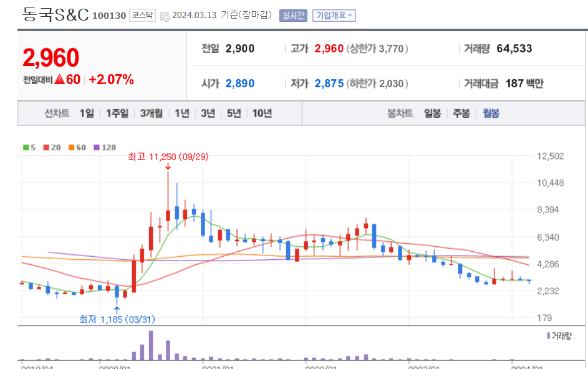This screenshot has width=588, height=369.
Task: Click the 최고 11,250 high price marker arrow
Action: click(x=168, y=166)
